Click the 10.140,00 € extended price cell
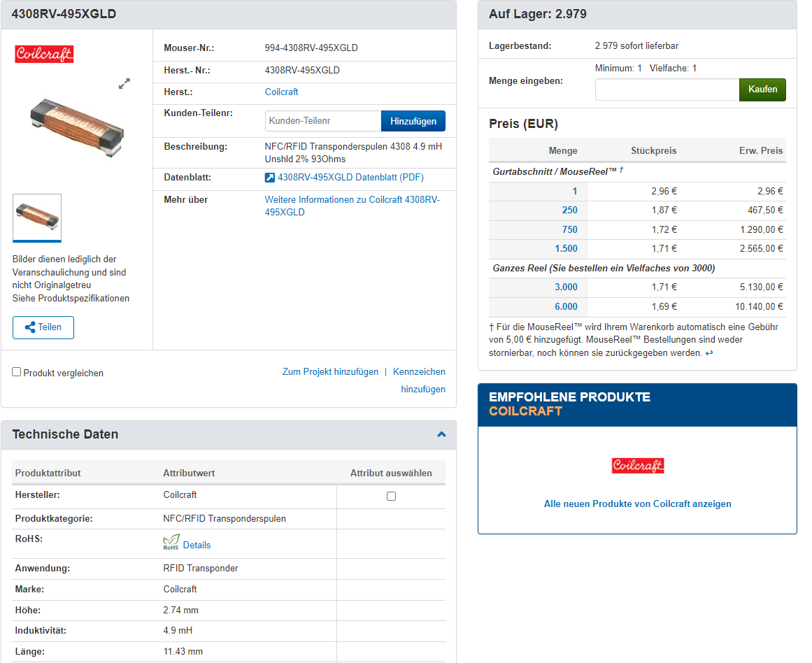 (759, 306)
